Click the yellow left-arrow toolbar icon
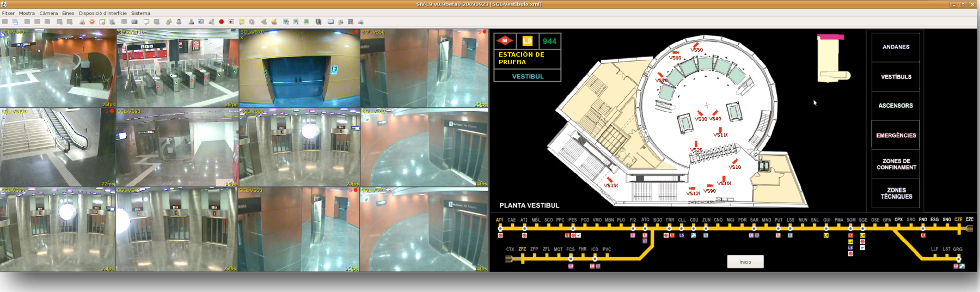This screenshot has height=292, width=980. pos(274,22)
